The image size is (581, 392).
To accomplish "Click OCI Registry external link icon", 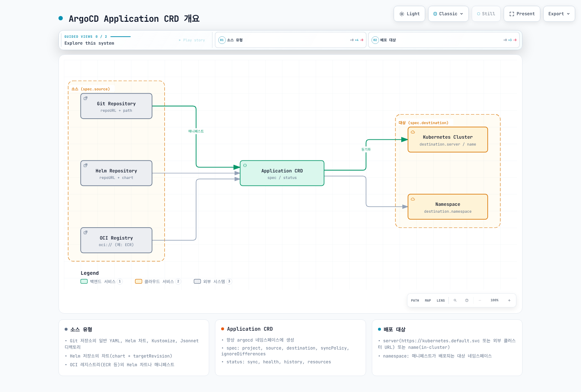I will point(86,233).
